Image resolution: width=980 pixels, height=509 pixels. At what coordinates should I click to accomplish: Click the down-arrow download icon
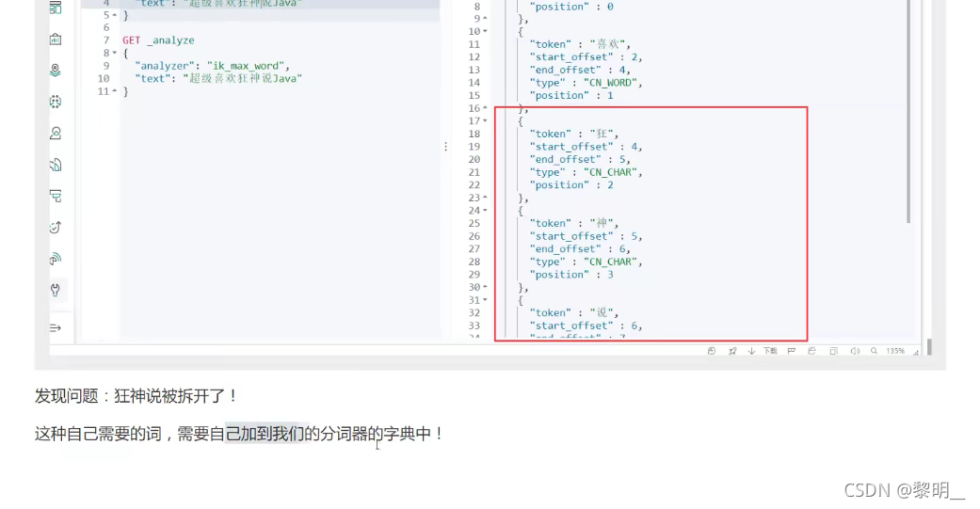click(751, 351)
